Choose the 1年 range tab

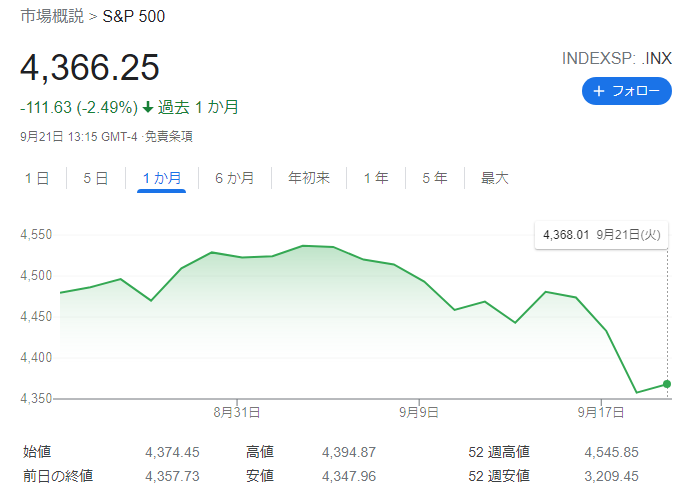(x=376, y=178)
